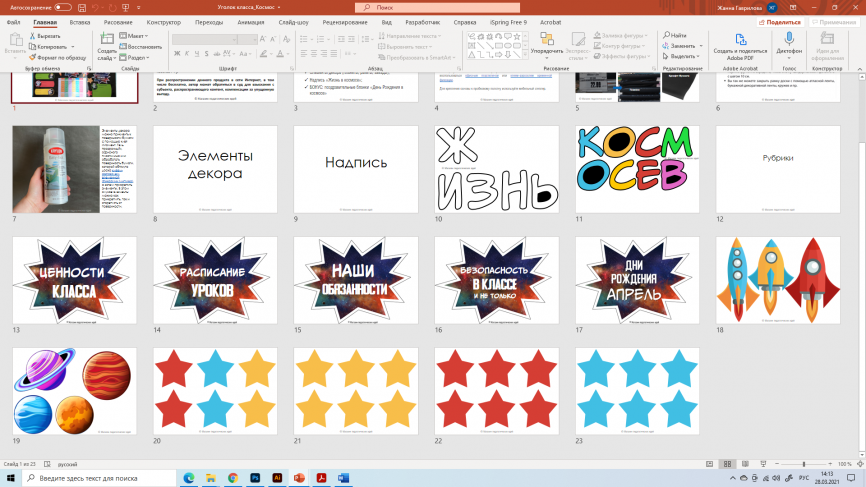The width and height of the screenshot is (866, 487).
Task: Click the Поделиться button
Action: click(x=784, y=21)
